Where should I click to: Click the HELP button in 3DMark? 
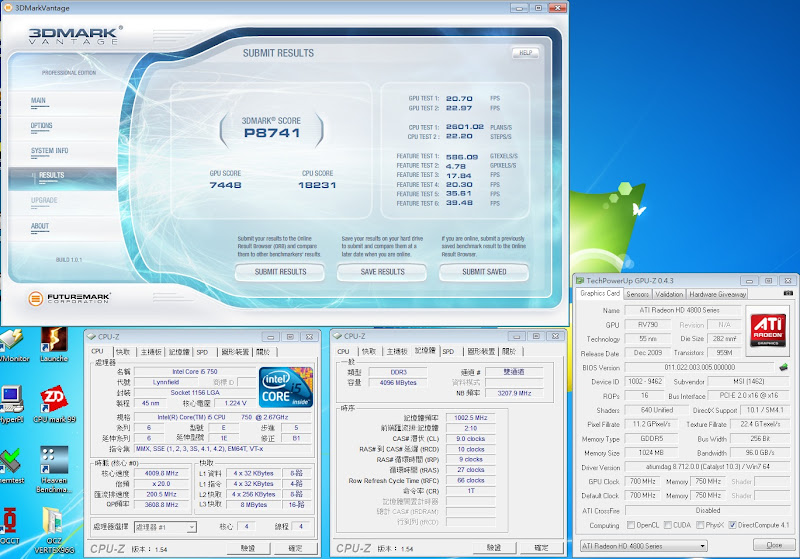coord(526,53)
